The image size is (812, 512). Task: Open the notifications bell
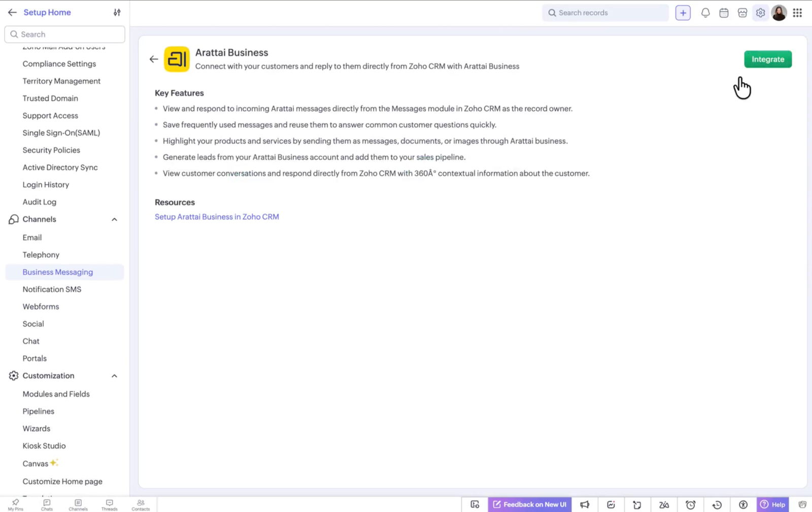pyautogui.click(x=705, y=13)
